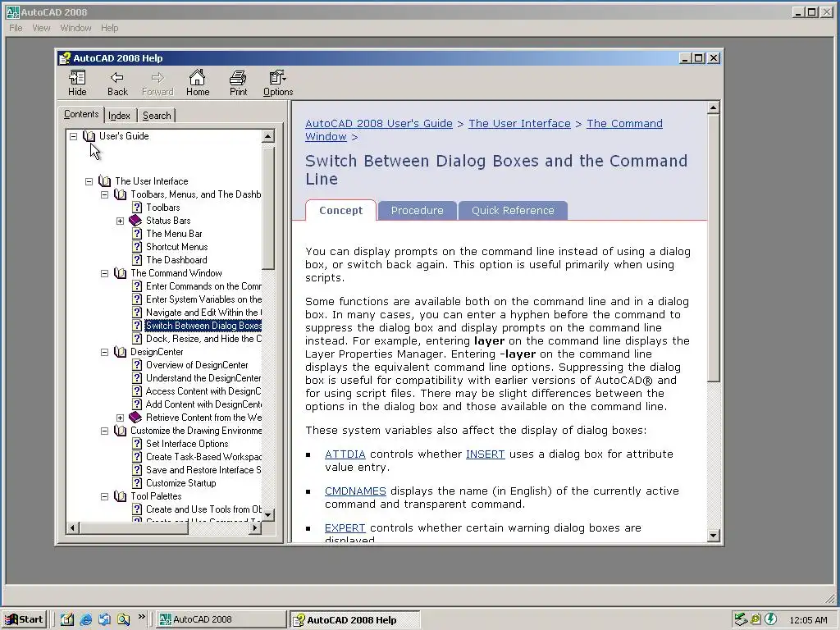The height and width of the screenshot is (630, 840).
Task: Click the green lightning tray icon
Action: point(771,619)
